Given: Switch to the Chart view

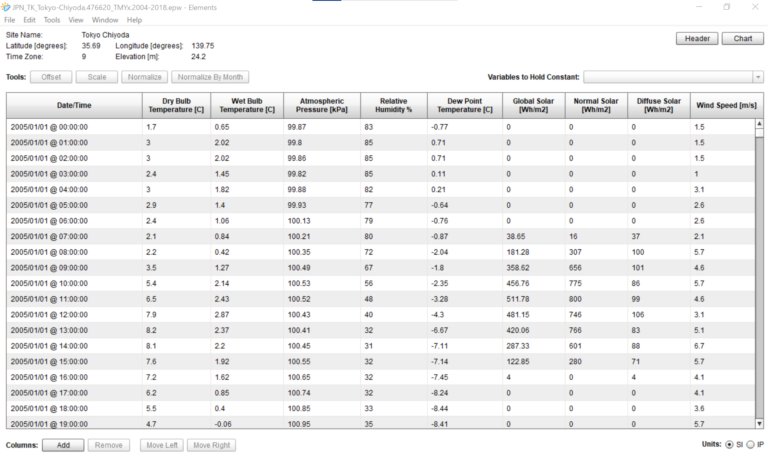Looking at the screenshot, I should tap(743, 39).
